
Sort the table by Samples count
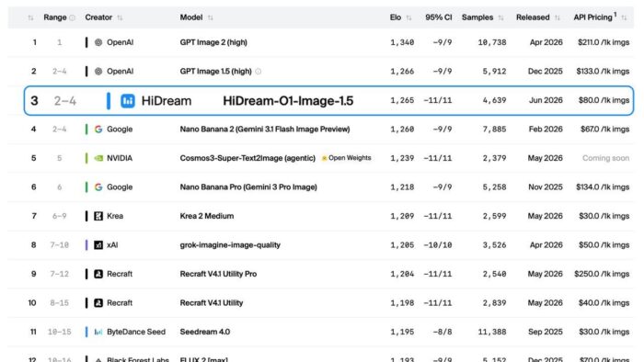[x=500, y=17]
